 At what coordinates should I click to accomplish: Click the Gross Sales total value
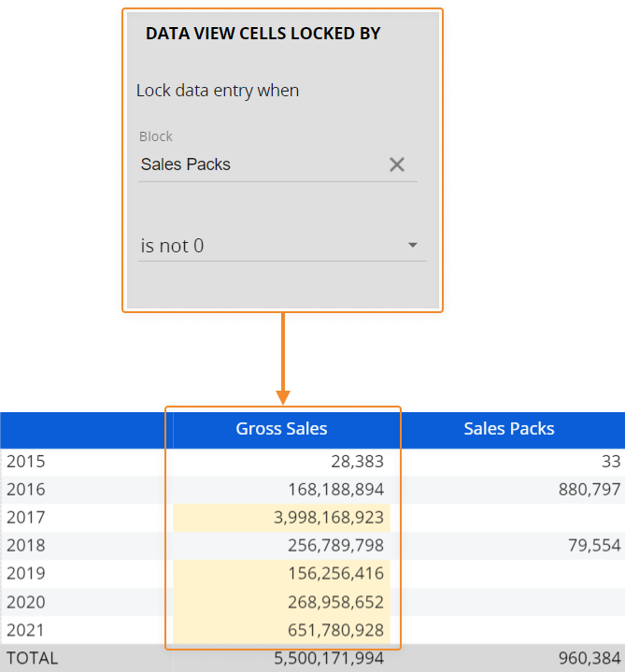pyautogui.click(x=328, y=658)
